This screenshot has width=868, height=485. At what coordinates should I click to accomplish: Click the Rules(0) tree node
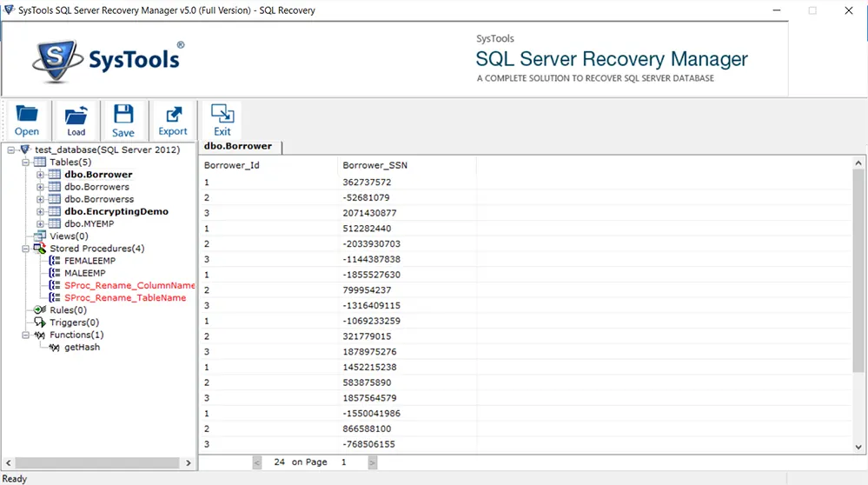click(x=68, y=310)
